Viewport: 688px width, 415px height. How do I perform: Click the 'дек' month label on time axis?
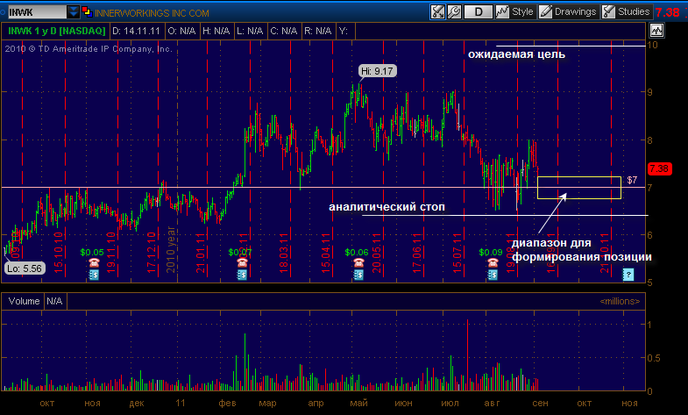pyautogui.click(x=137, y=403)
